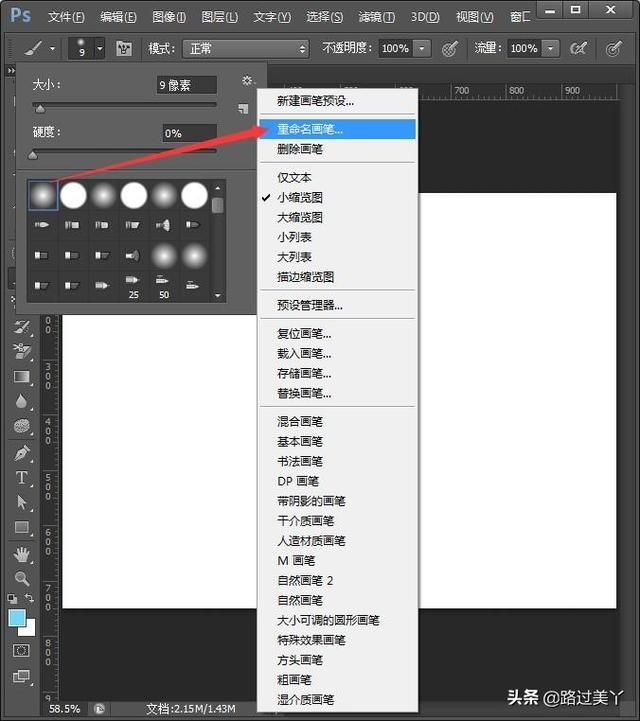The height and width of the screenshot is (721, 640).
Task: Choose 重命名画笔... from menu
Action: 337,129
